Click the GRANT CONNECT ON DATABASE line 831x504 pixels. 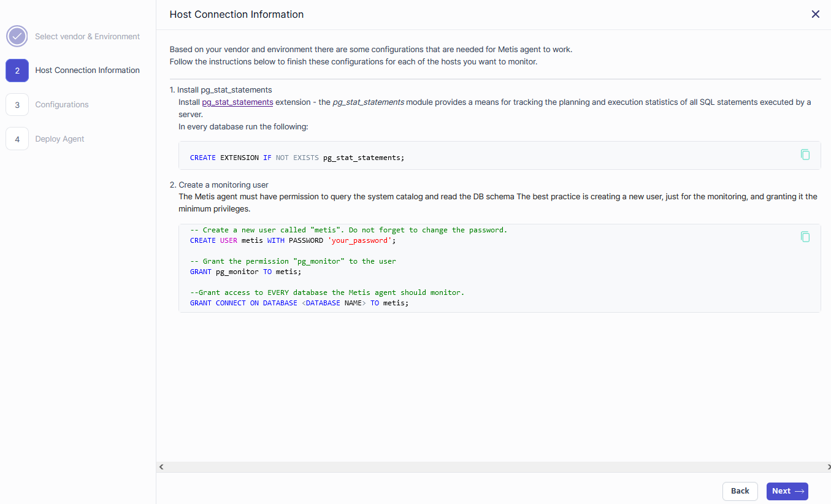pyautogui.click(x=299, y=303)
